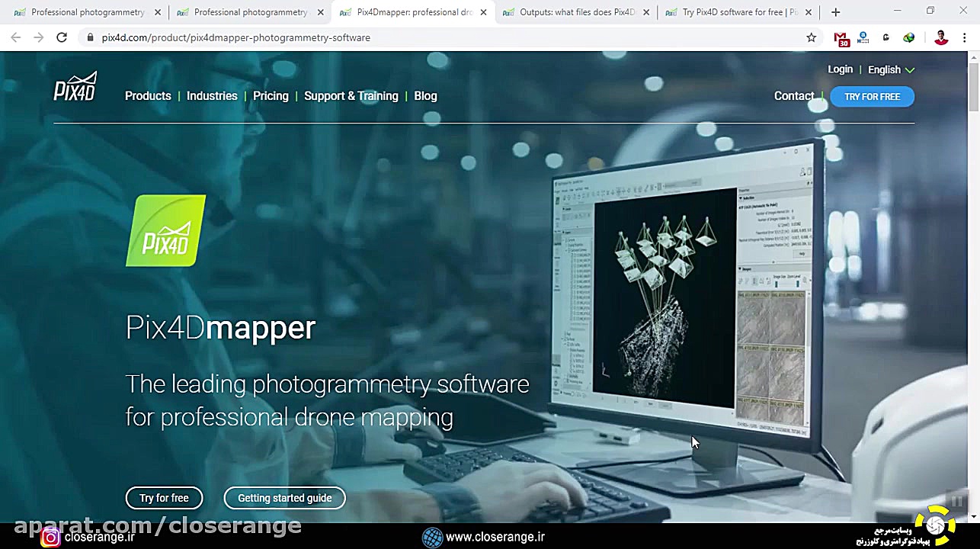The width and height of the screenshot is (980, 549).
Task: Click the browser forward arrow
Action: [38, 37]
